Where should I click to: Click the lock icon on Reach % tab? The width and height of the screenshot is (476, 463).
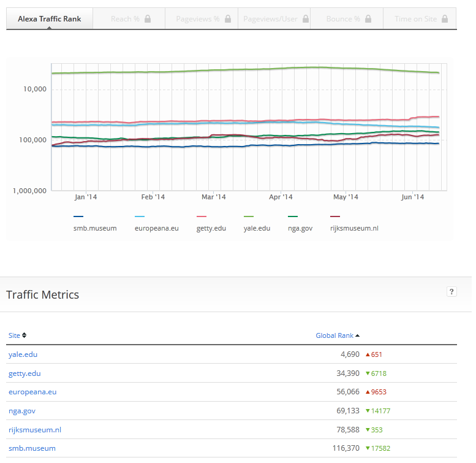coord(148,19)
